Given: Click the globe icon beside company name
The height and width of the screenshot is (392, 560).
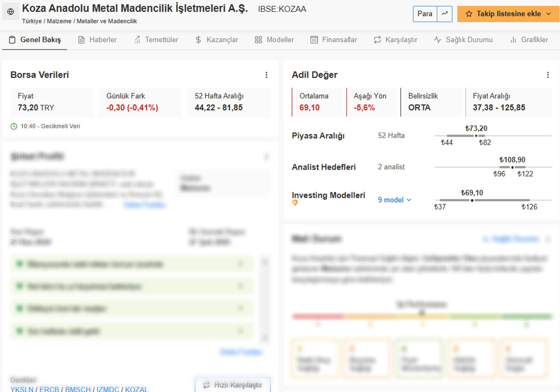Looking at the screenshot, I should click(11, 12).
